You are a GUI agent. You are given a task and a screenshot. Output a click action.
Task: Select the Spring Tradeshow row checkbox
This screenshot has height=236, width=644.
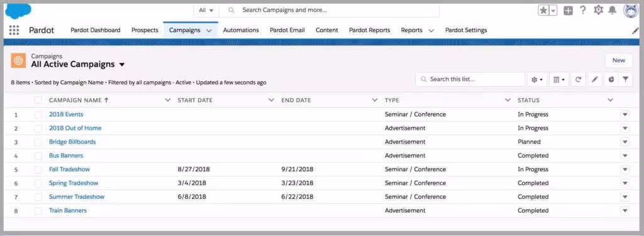[x=38, y=183]
